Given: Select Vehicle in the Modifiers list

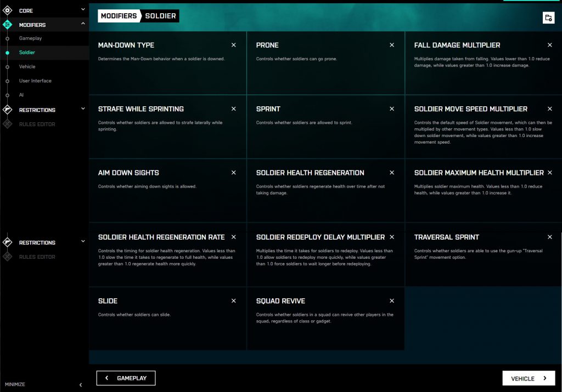Looking at the screenshot, I should [27, 67].
